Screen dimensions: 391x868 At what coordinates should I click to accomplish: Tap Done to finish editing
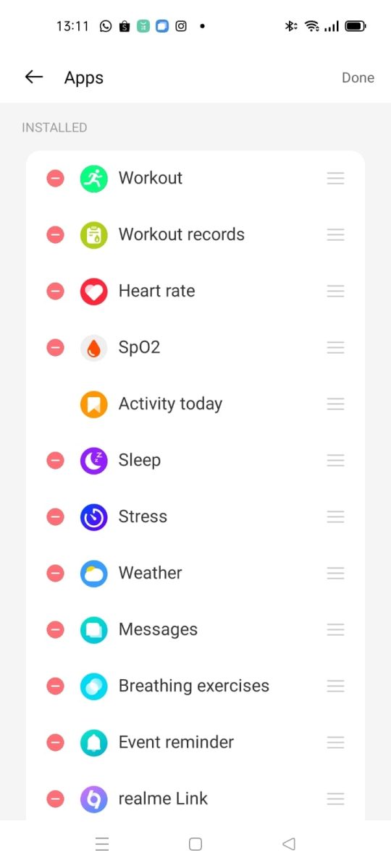click(x=358, y=77)
